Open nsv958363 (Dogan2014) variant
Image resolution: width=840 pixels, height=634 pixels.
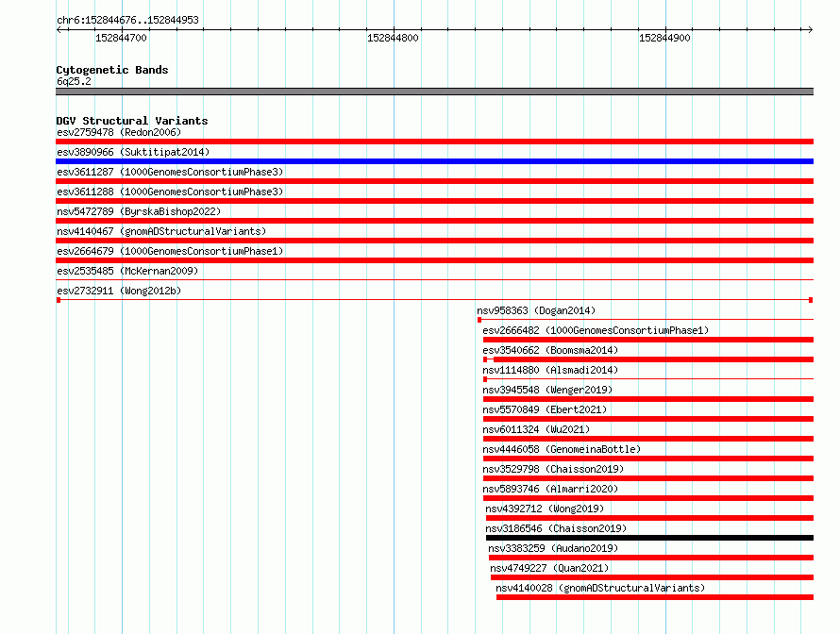point(536,310)
